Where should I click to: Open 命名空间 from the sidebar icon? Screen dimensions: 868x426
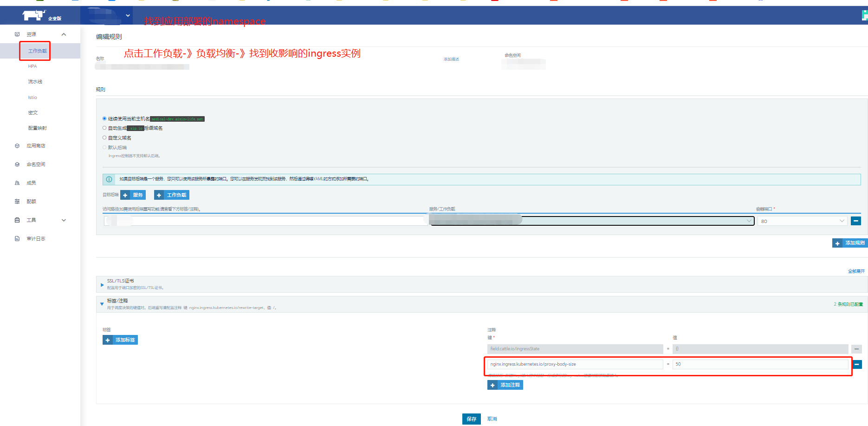[x=17, y=164]
